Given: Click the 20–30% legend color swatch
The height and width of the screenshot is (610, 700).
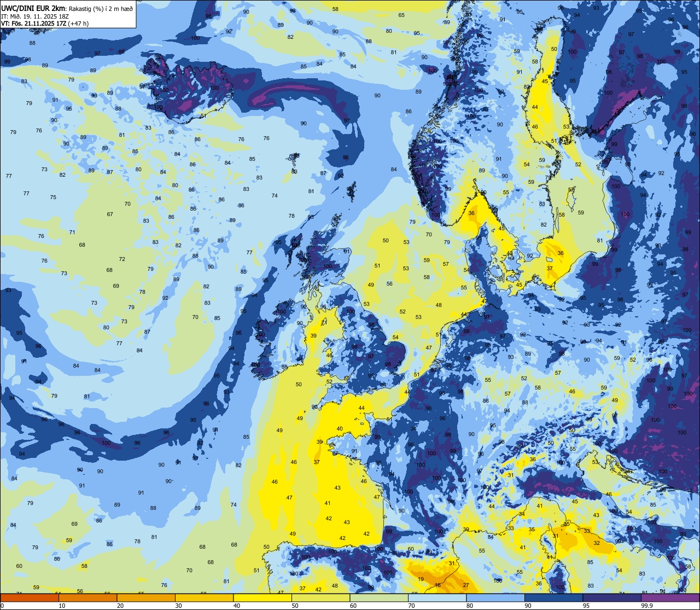Looking at the screenshot, I should pos(146,598).
